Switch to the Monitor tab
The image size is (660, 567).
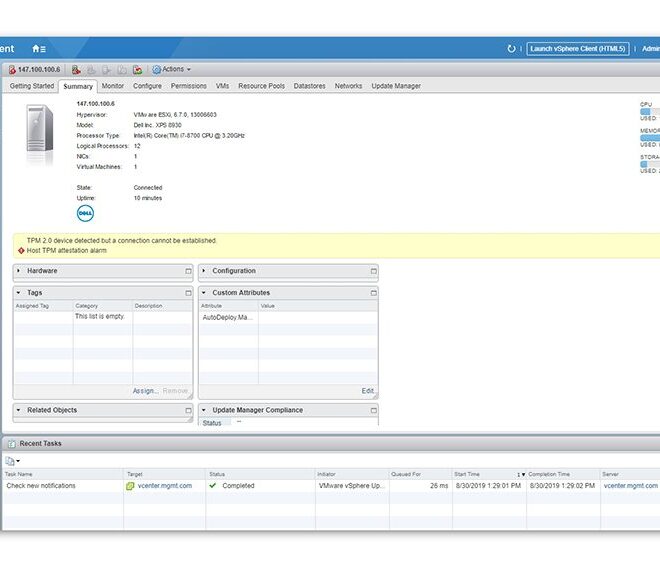113,86
